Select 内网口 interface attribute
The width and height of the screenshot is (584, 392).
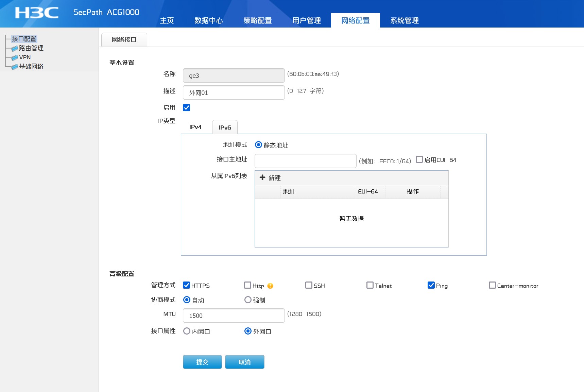pos(187,331)
